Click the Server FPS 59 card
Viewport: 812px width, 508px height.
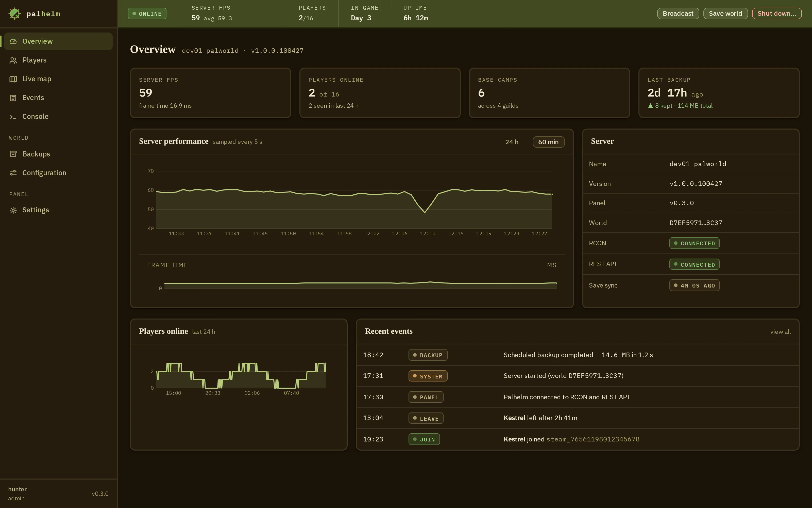click(210, 93)
